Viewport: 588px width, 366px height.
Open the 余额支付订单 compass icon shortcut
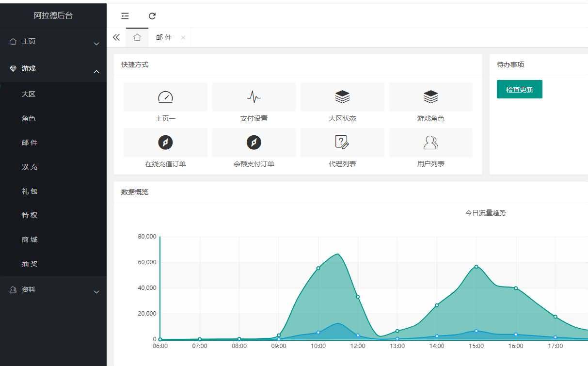tap(254, 143)
